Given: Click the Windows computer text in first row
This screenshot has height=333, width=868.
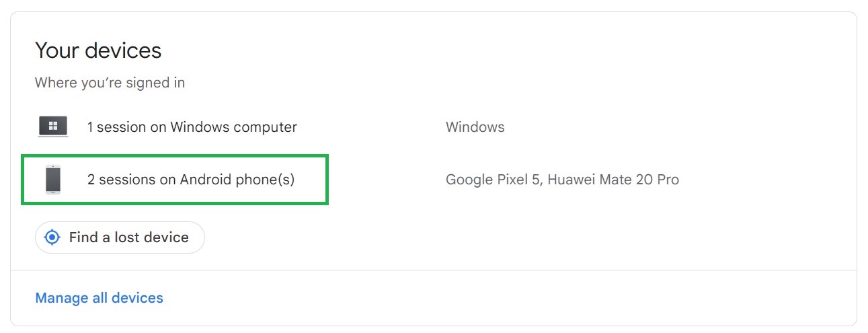Looking at the screenshot, I should (x=233, y=126).
